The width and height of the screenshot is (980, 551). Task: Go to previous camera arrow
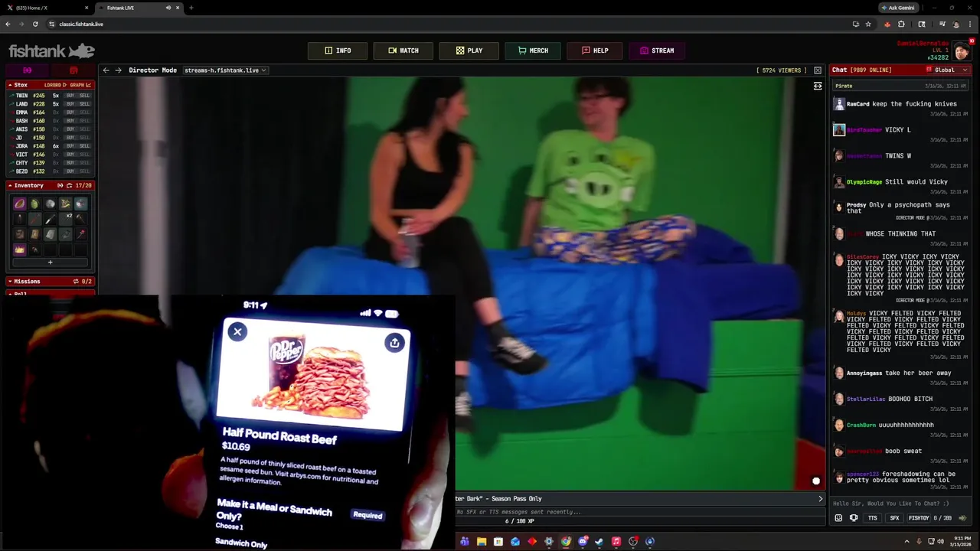[106, 70]
